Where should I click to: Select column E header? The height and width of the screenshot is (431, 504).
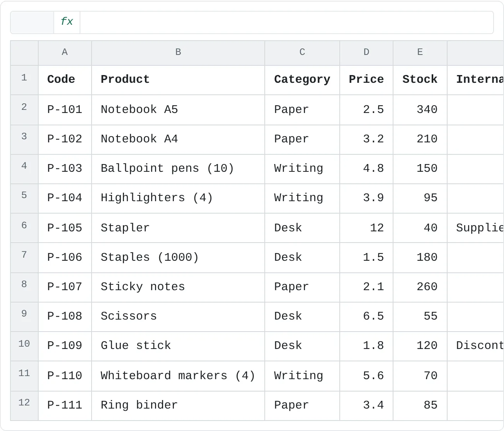pyautogui.click(x=420, y=53)
